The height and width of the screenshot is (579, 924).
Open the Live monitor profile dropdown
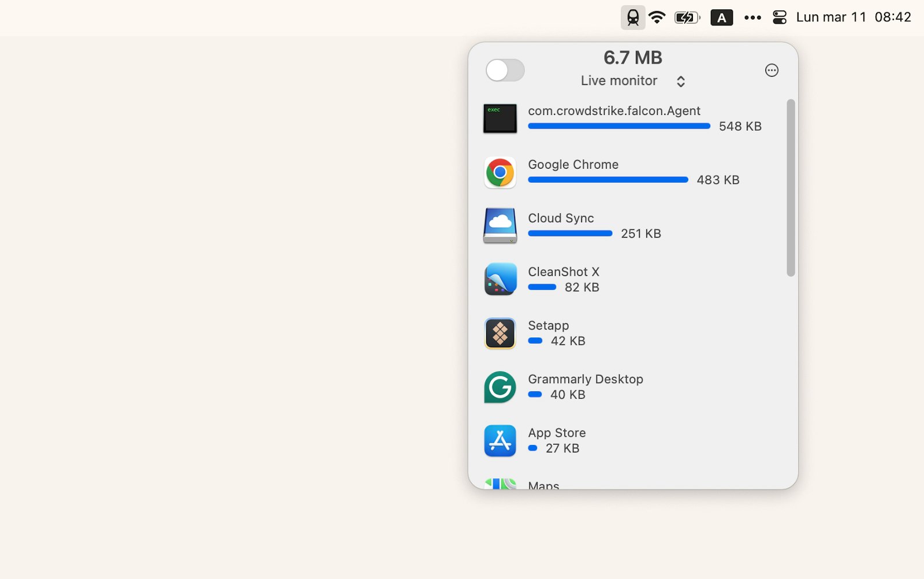click(632, 81)
